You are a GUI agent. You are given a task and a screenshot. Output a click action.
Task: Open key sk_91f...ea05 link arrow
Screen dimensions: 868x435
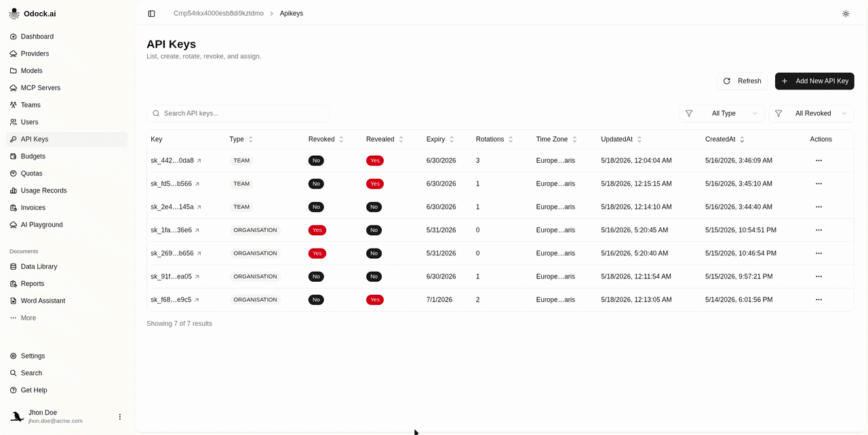pos(197,276)
